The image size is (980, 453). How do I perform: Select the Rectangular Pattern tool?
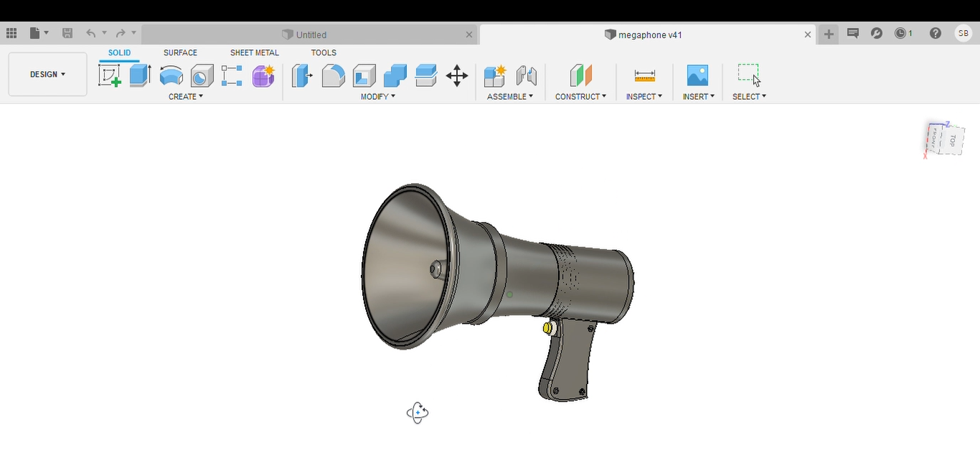[x=232, y=75]
